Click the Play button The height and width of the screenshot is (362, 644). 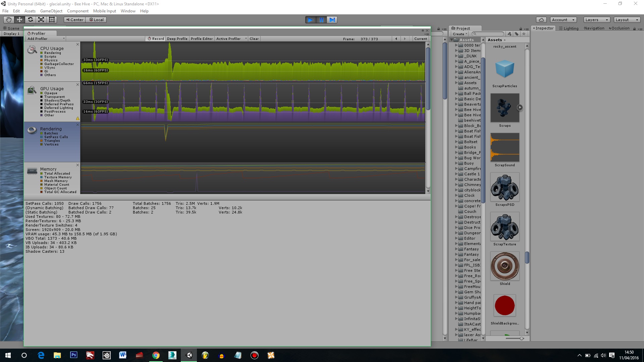[311, 20]
